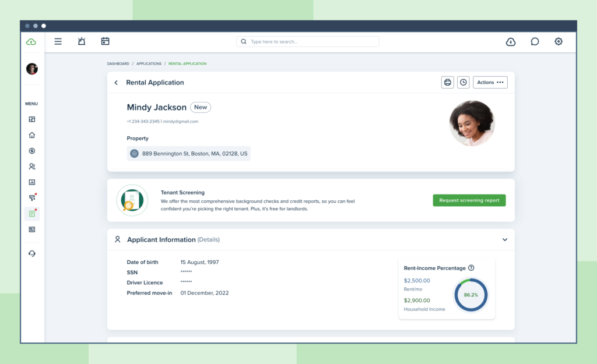
Task: Click the Rent-Income Percentage help icon
Action: point(471,268)
